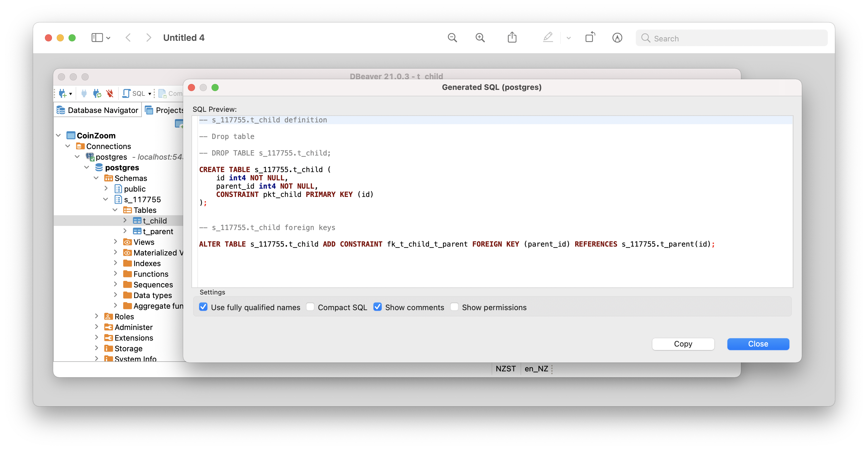Open the SQL editor dropdown arrow
This screenshot has width=868, height=450.
pos(149,94)
